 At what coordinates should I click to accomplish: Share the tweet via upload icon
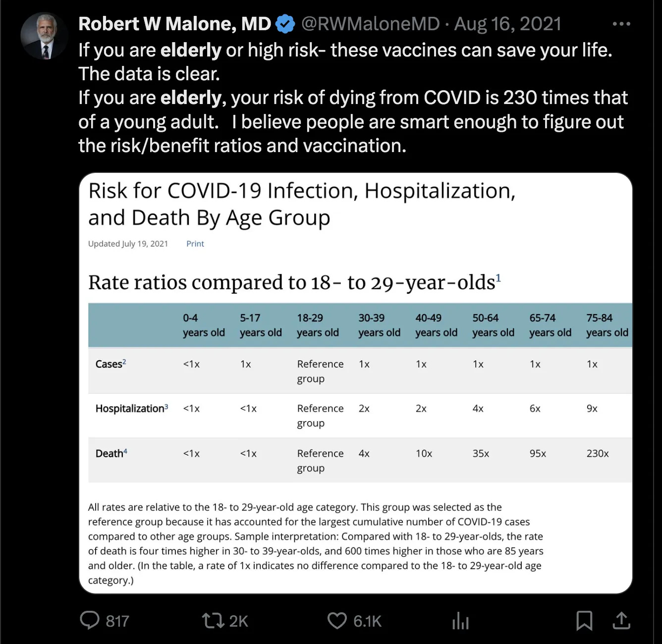pos(621,620)
